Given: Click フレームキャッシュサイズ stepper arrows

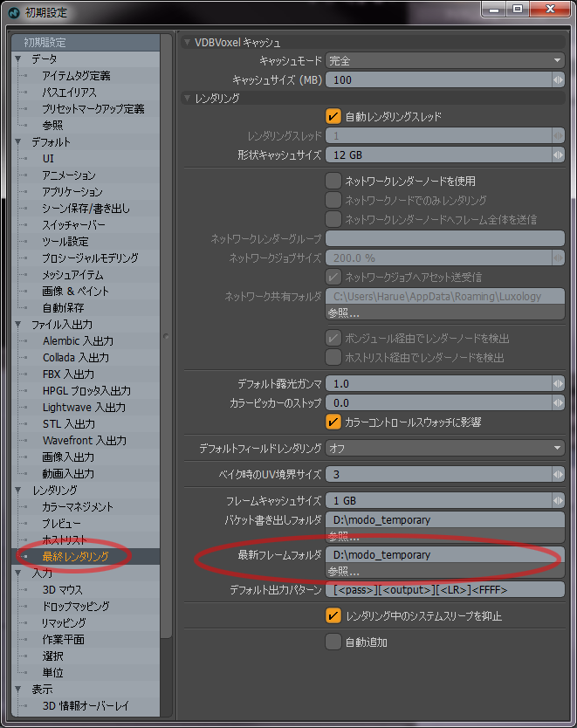Looking at the screenshot, I should (558, 500).
